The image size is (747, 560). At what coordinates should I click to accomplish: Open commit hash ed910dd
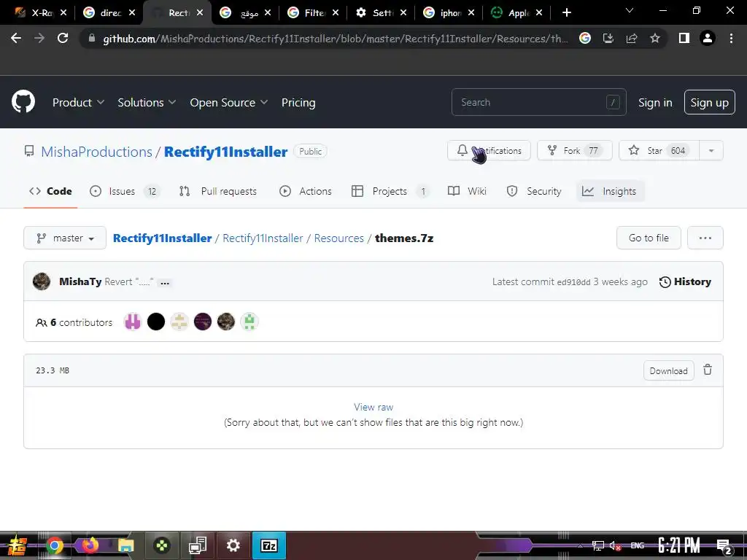573,282
